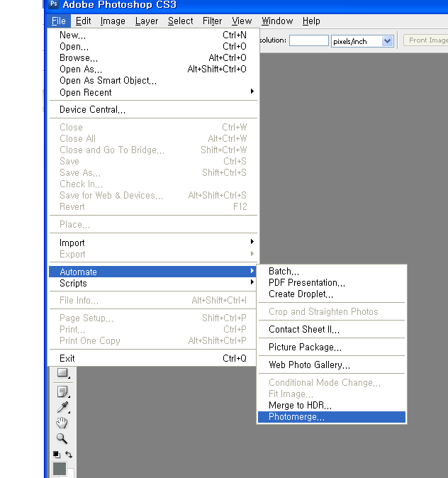Select the Notes tool

pos(63,391)
